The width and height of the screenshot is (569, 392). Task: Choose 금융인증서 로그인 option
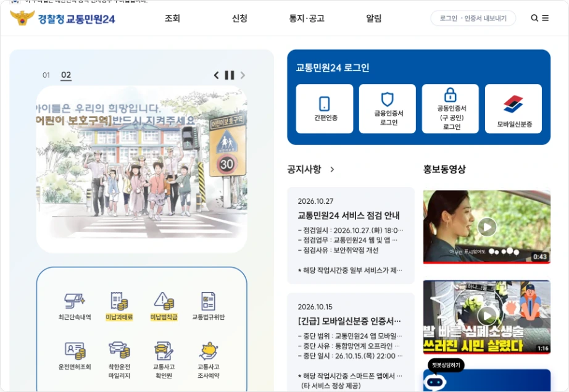[388, 109]
